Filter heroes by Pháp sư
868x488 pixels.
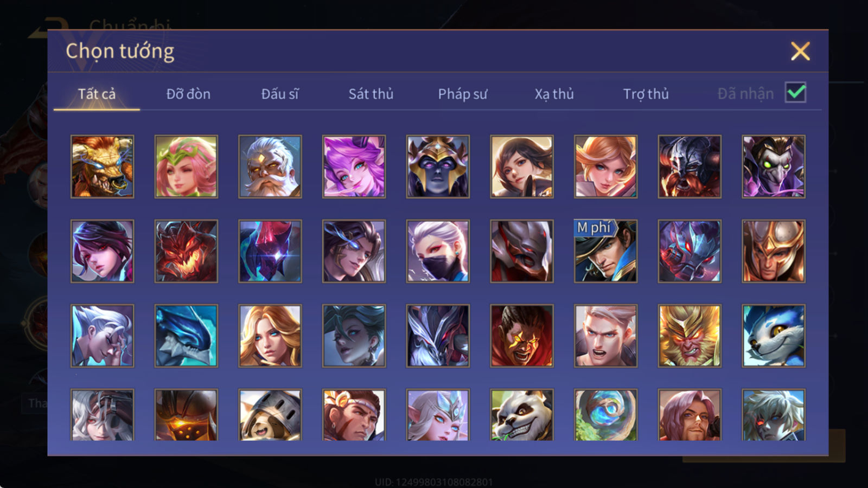[x=463, y=94]
